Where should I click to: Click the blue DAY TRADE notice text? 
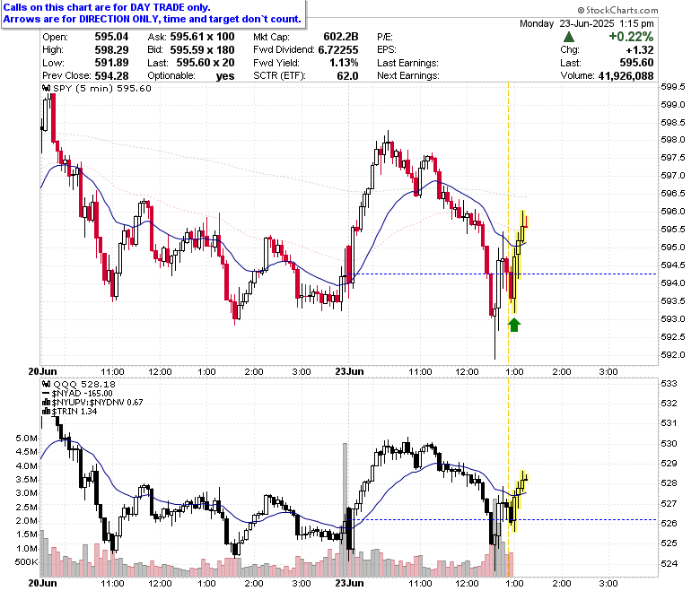(x=153, y=13)
